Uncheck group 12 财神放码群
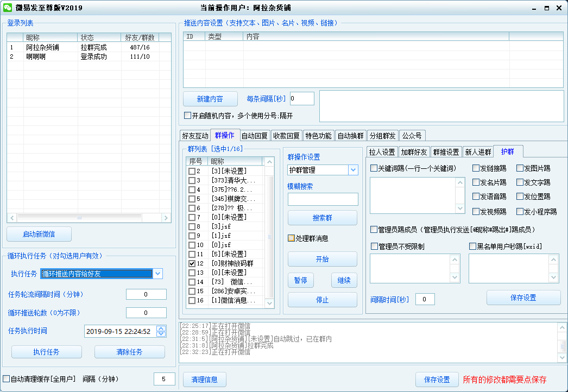568x392 pixels. 192,263
